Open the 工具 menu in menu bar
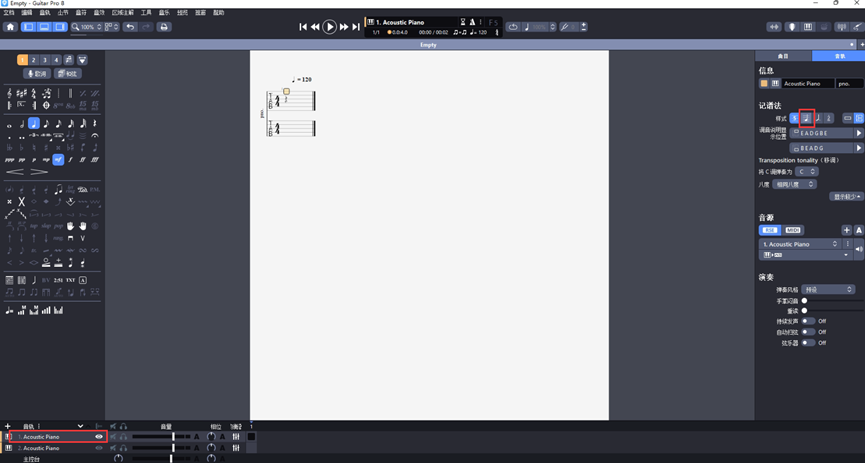This screenshot has height=463, width=865. [146, 13]
